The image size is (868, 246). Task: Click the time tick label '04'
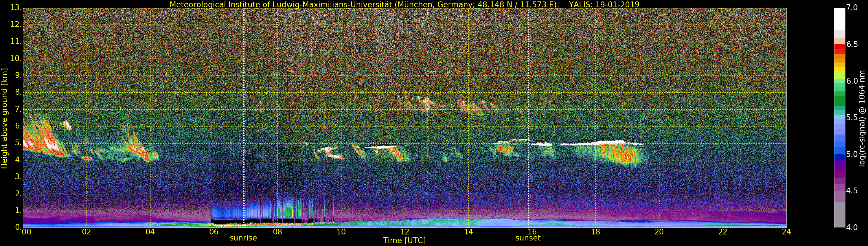point(150,232)
